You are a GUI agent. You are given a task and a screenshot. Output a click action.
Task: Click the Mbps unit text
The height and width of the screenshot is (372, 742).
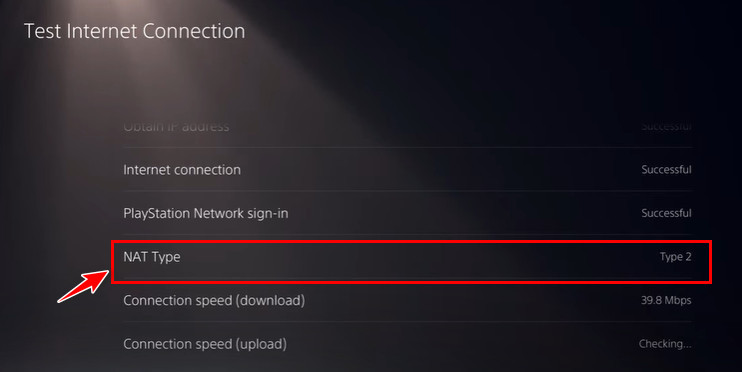click(678, 301)
